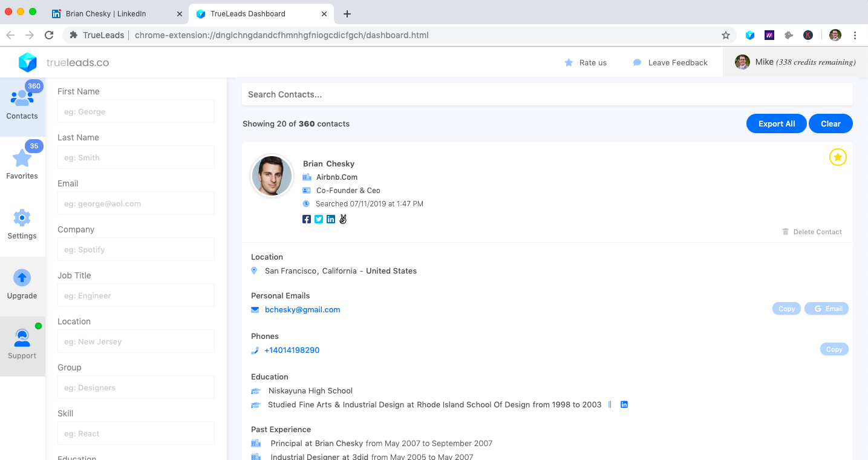The image size is (868, 460).
Task: Click the LinkedIn icon beside Education entry
Action: pyautogui.click(x=624, y=404)
